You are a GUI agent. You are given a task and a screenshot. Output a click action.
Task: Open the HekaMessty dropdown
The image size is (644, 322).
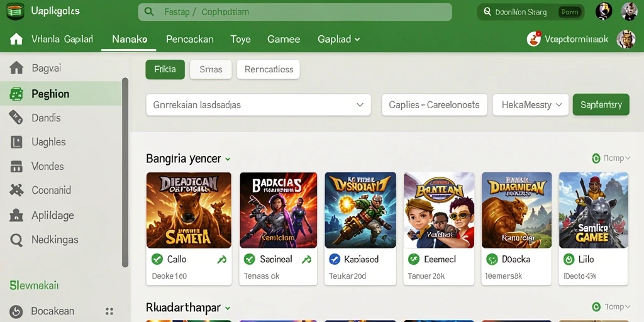[530, 105]
